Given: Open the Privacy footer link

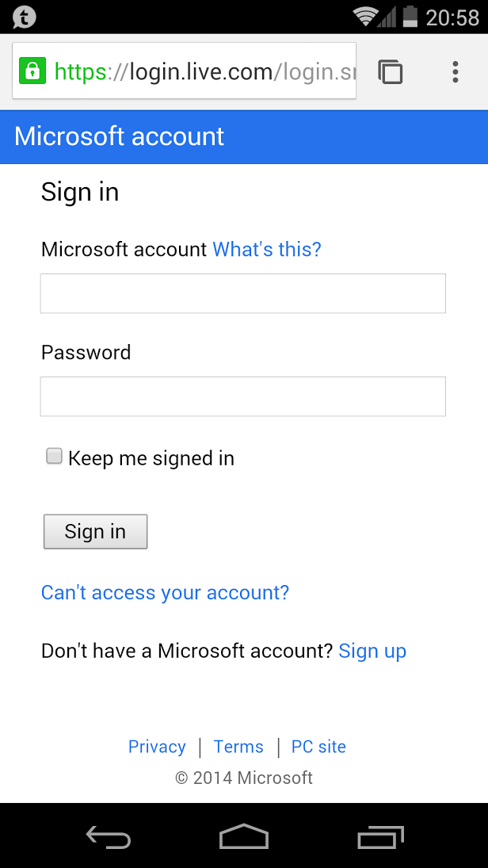Looking at the screenshot, I should [157, 747].
